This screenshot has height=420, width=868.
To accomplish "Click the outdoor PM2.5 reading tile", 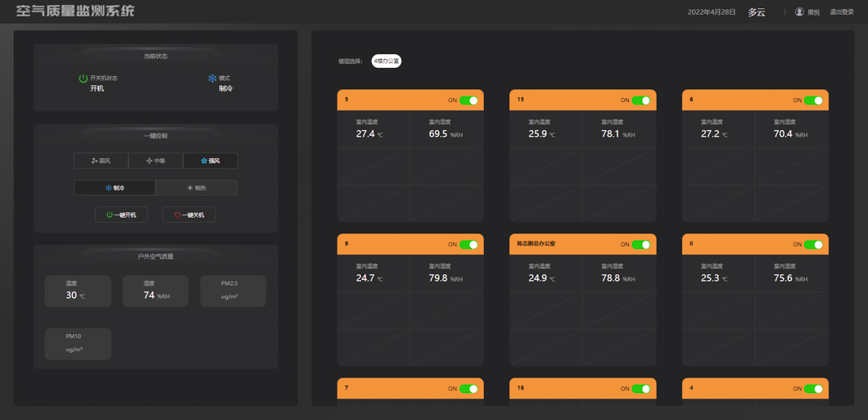I will pyautogui.click(x=233, y=291).
